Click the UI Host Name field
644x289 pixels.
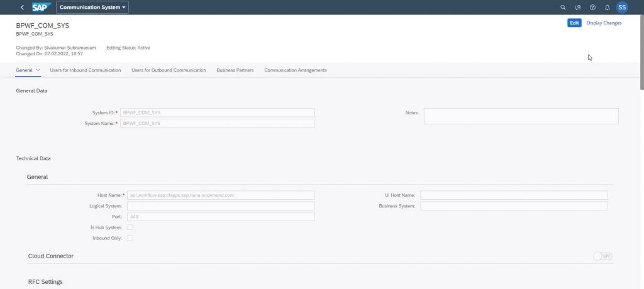pyautogui.click(x=514, y=195)
